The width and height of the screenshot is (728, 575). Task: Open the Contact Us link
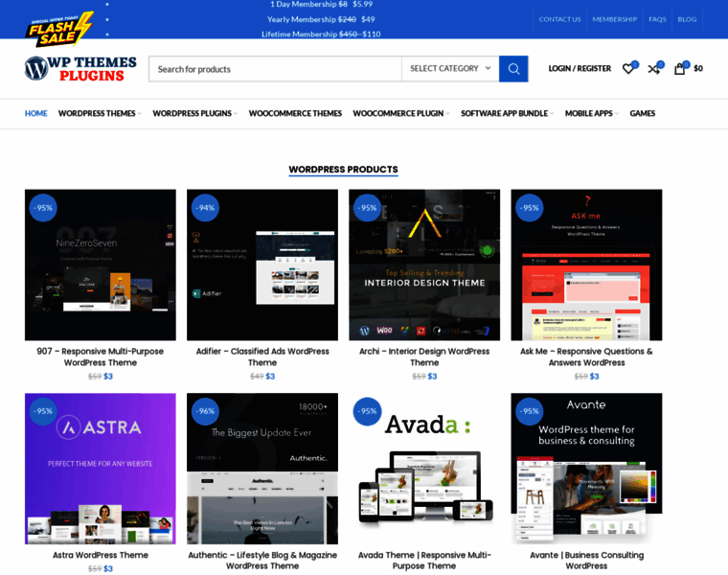click(x=559, y=19)
